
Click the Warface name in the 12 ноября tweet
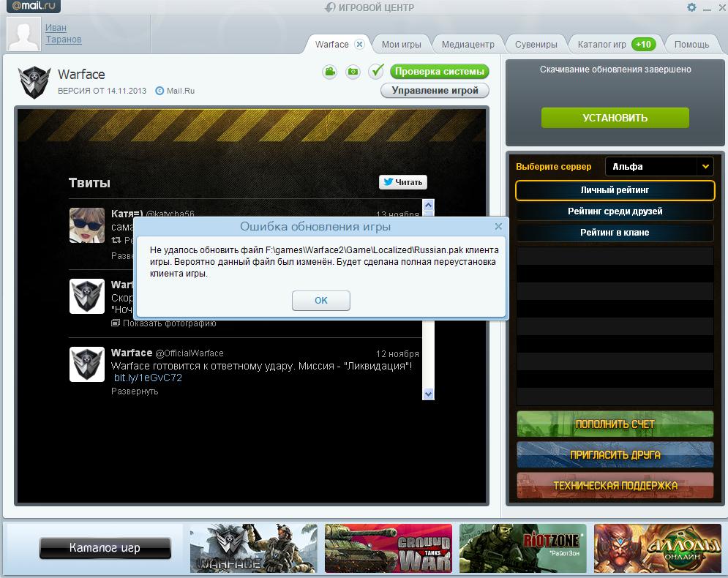click(132, 353)
